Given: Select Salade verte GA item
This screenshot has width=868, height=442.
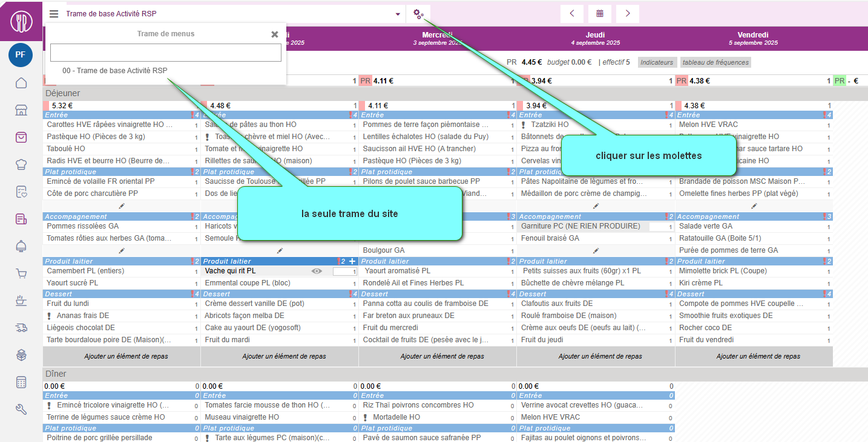Looking at the screenshot, I should click(x=706, y=226).
